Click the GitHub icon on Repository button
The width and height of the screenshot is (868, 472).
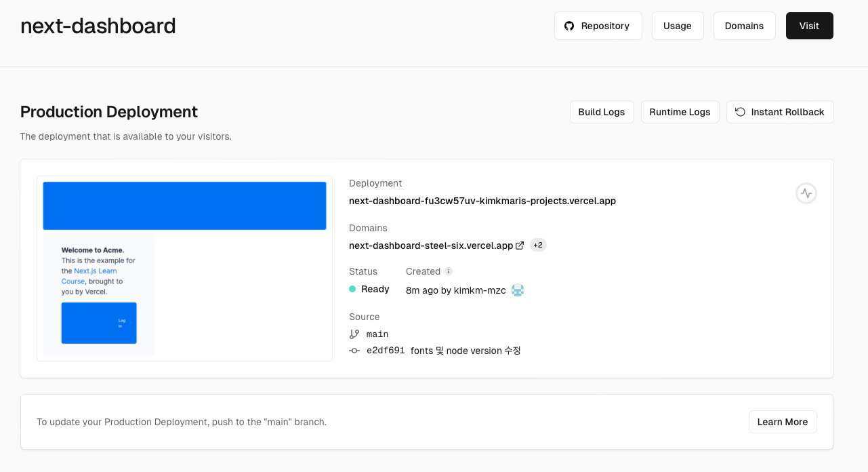click(569, 26)
